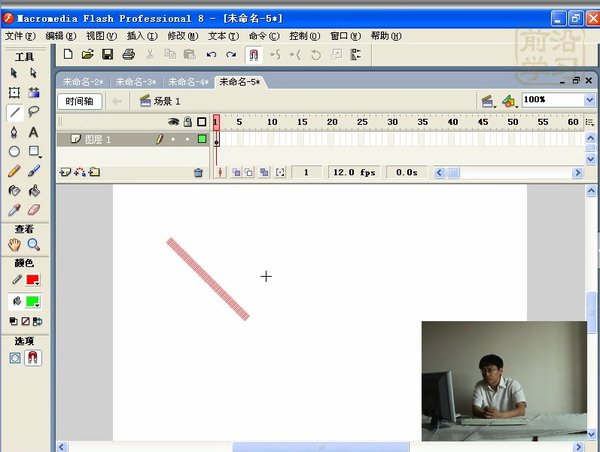
Task: Toggle show/hide all layers eye icon
Action: coord(173,122)
